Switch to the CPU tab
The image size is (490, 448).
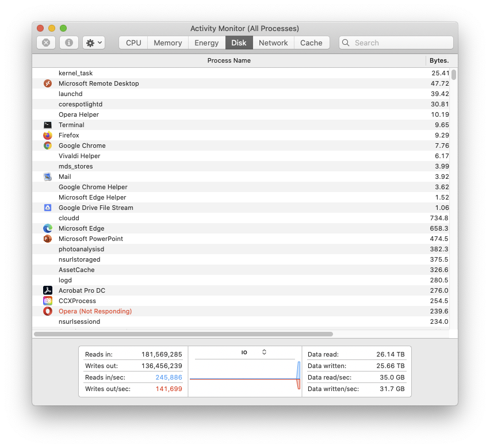pos(133,43)
